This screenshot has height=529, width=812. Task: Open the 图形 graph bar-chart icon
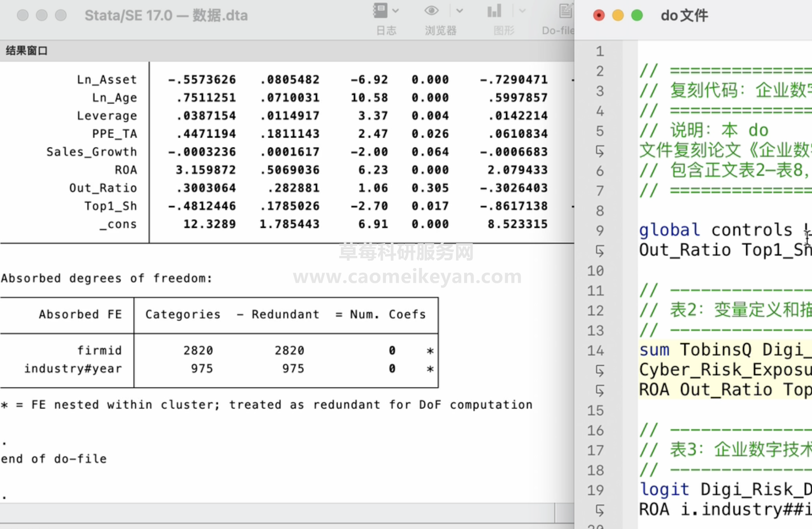pos(494,11)
